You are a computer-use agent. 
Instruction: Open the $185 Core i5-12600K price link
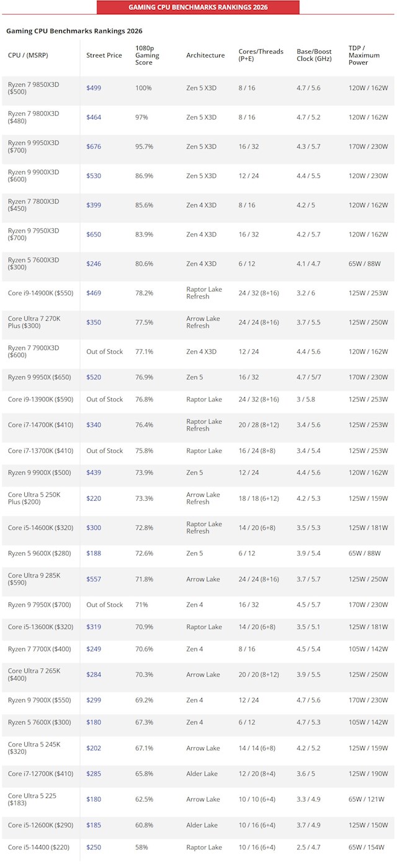click(x=94, y=825)
